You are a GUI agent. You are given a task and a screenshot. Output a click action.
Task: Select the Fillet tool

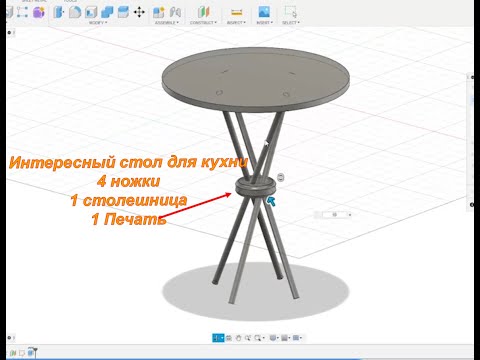[x=75, y=12]
